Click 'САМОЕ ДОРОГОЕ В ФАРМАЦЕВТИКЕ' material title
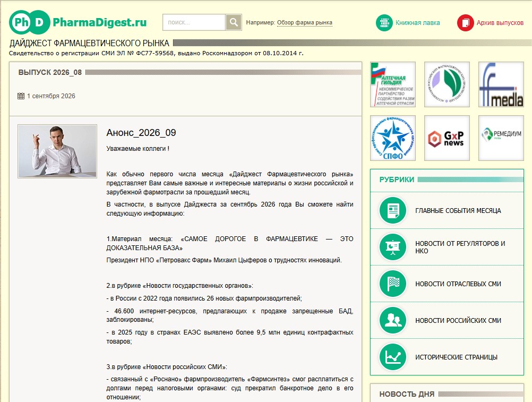The height and width of the screenshot is (402, 532). [230, 243]
